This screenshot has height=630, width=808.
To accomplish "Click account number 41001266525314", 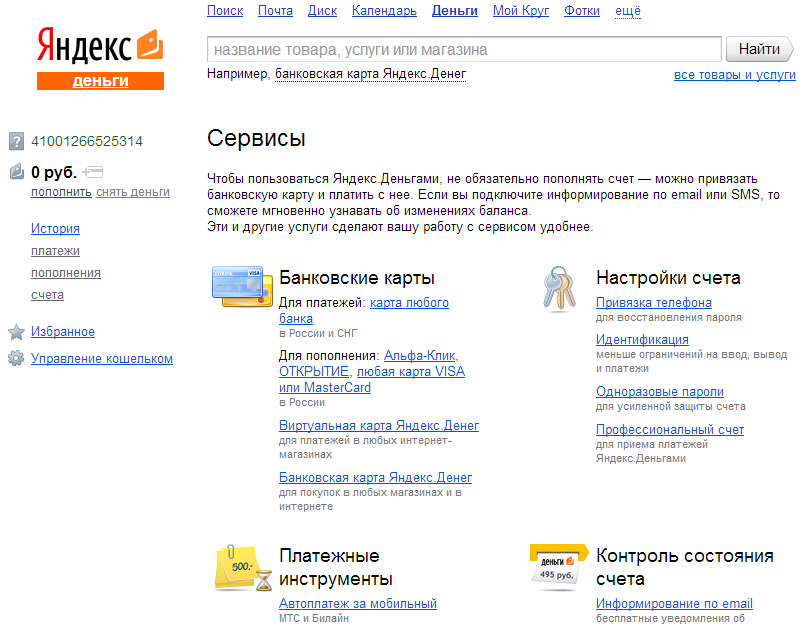I will [87, 141].
